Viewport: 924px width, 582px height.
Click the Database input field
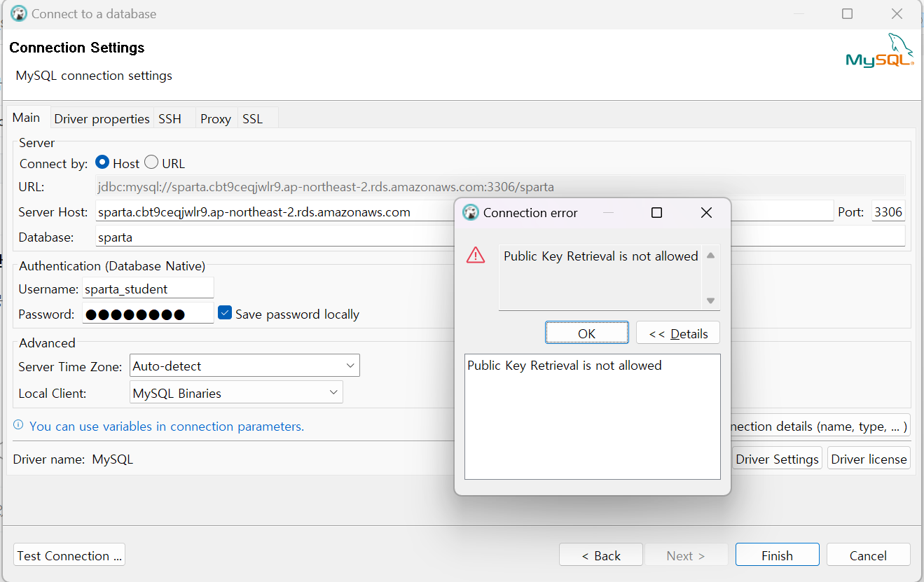[500, 237]
